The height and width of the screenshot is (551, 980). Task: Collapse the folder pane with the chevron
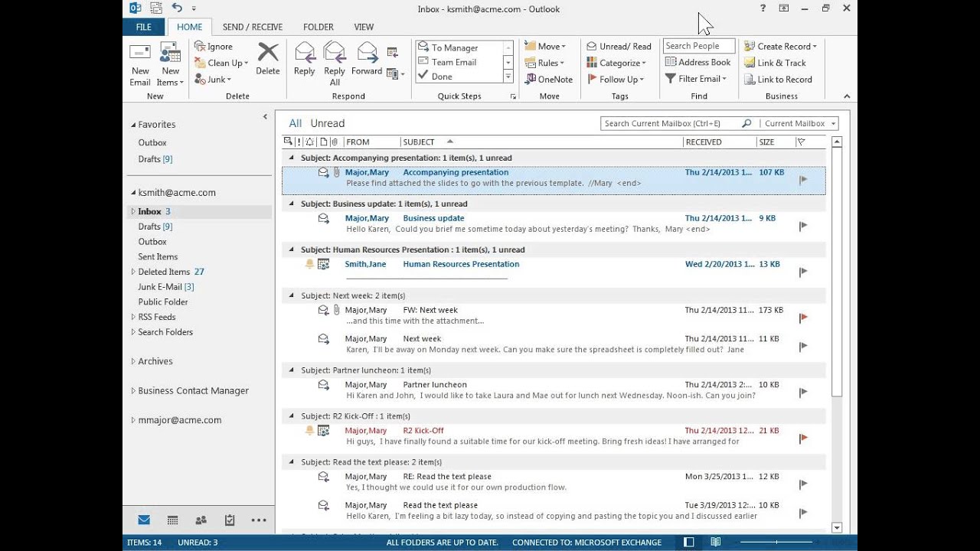pyautogui.click(x=266, y=117)
